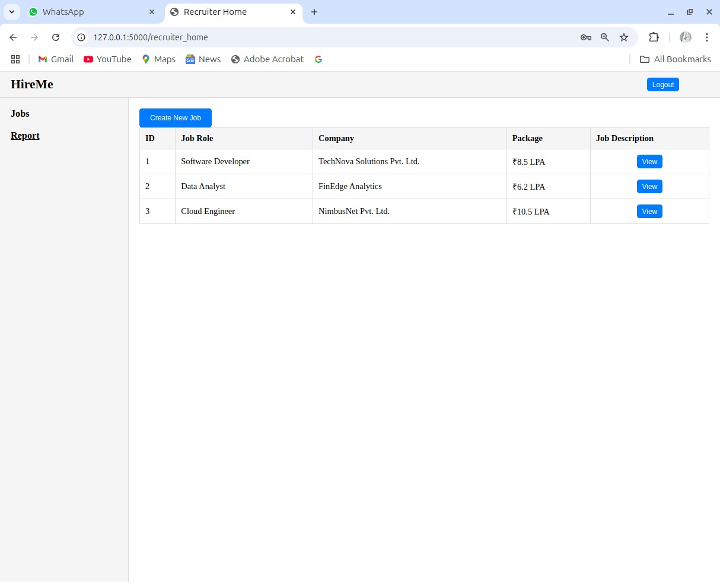Image resolution: width=720 pixels, height=588 pixels.
Task: Open the Report link in the sidebar
Action: pos(25,136)
